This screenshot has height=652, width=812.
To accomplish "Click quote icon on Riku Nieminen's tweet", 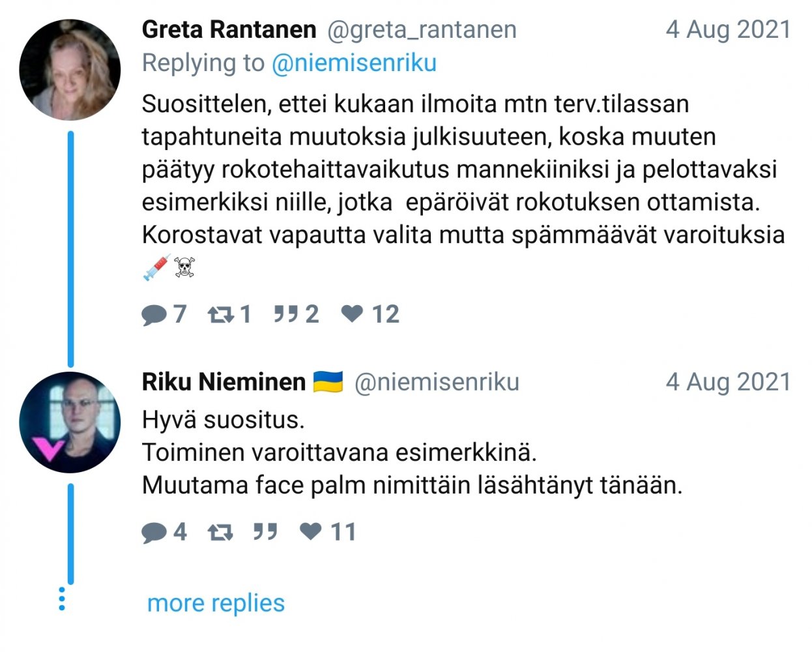I will tap(265, 532).
